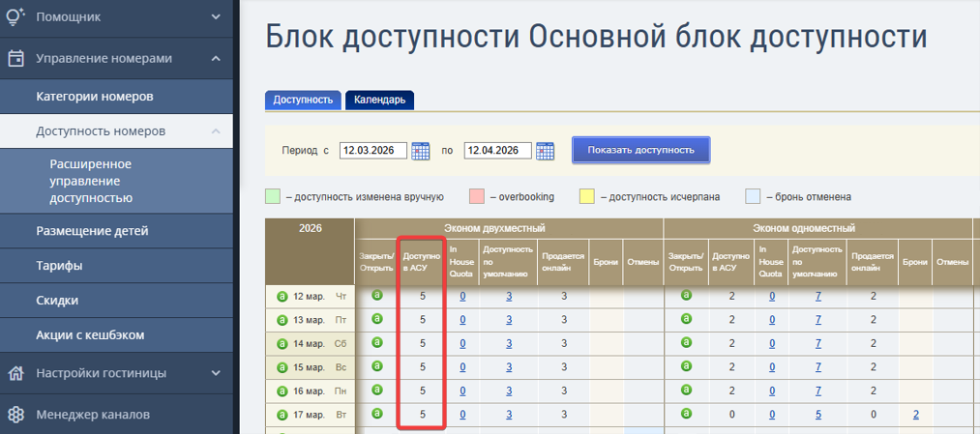
Task: Click the green date icon for 17 мар.
Action: (x=282, y=415)
